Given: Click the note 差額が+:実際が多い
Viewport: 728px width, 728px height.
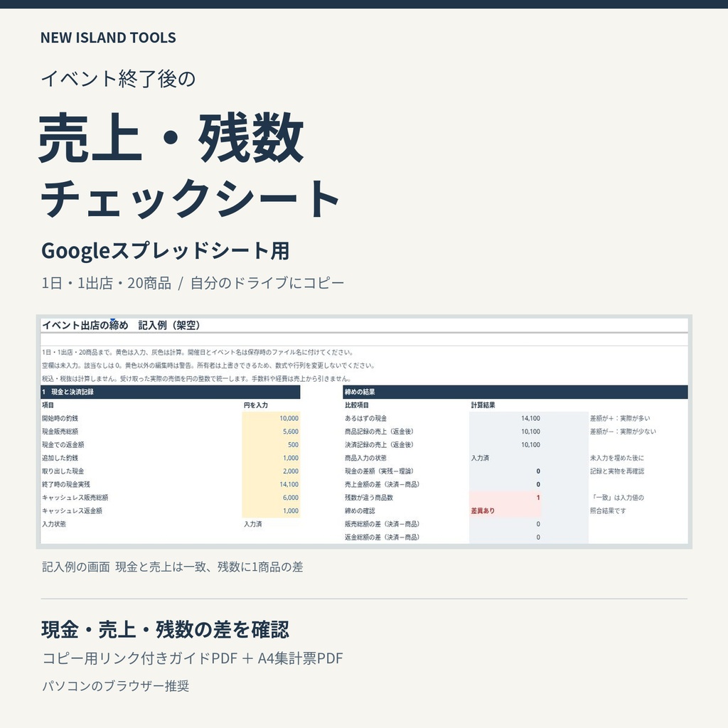Looking at the screenshot, I should [x=620, y=418].
